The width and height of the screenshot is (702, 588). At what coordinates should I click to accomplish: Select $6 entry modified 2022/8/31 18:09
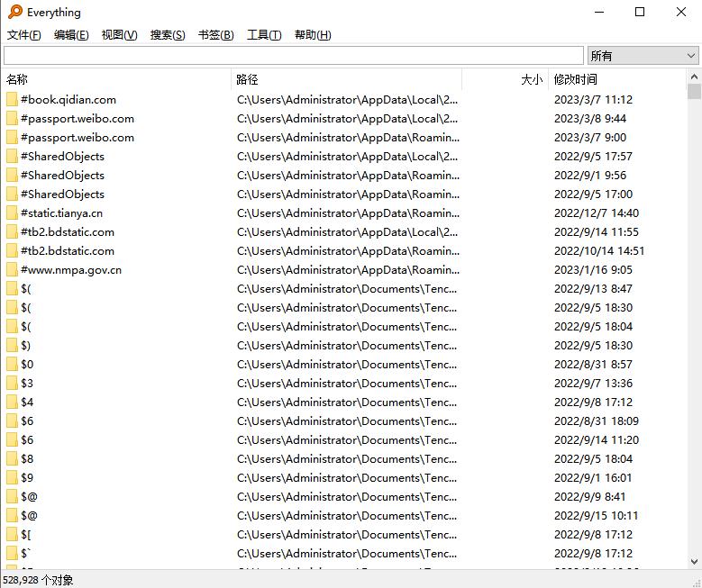tap(27, 421)
